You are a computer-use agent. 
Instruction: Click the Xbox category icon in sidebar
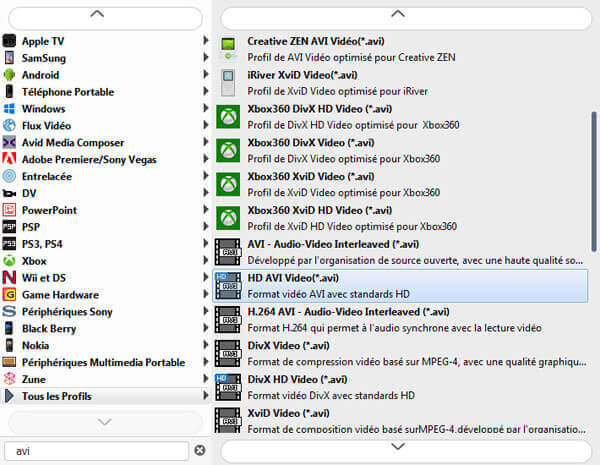pyautogui.click(x=10, y=261)
